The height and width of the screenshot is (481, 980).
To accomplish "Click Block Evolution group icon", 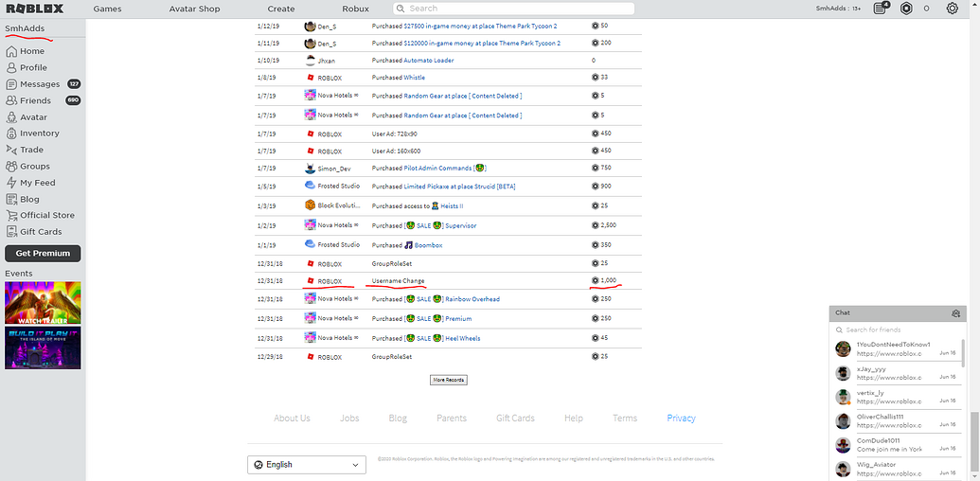I will click(x=310, y=205).
